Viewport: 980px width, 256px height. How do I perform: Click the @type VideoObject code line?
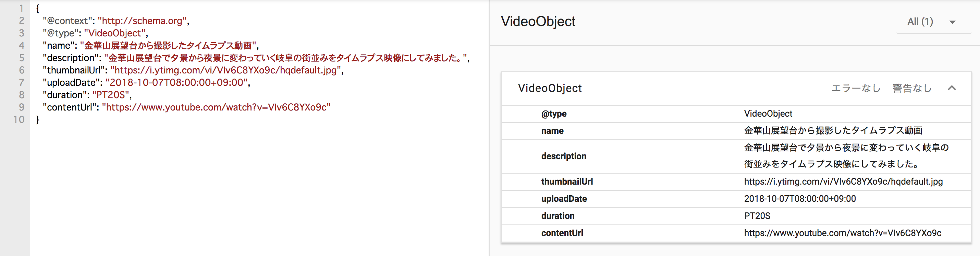tap(95, 33)
